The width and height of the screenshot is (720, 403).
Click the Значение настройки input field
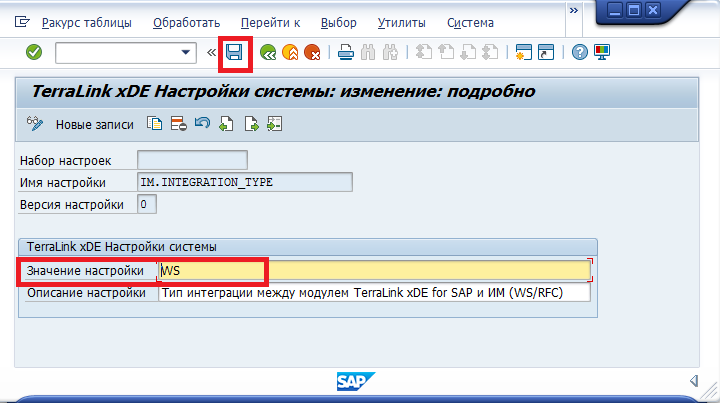(x=375, y=271)
